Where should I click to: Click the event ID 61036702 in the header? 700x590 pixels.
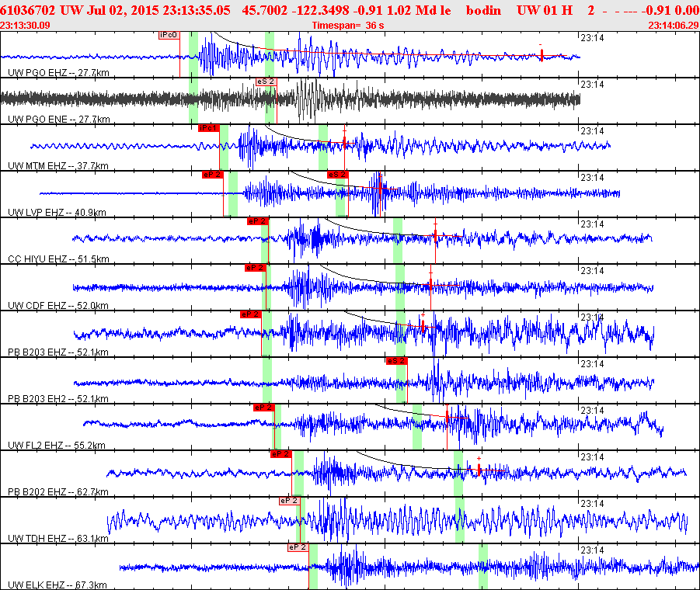click(27, 10)
